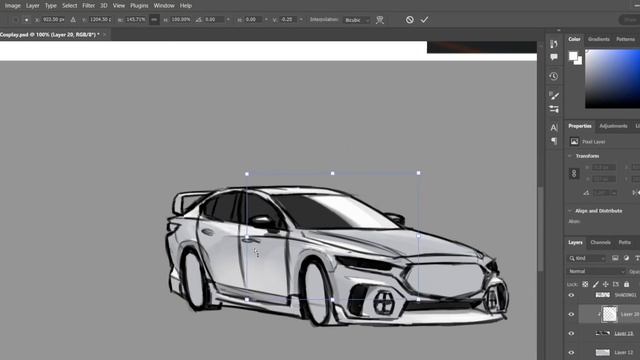Viewport: 640px width, 360px height.
Task: Switch to the Channels tab
Action: click(x=600, y=242)
